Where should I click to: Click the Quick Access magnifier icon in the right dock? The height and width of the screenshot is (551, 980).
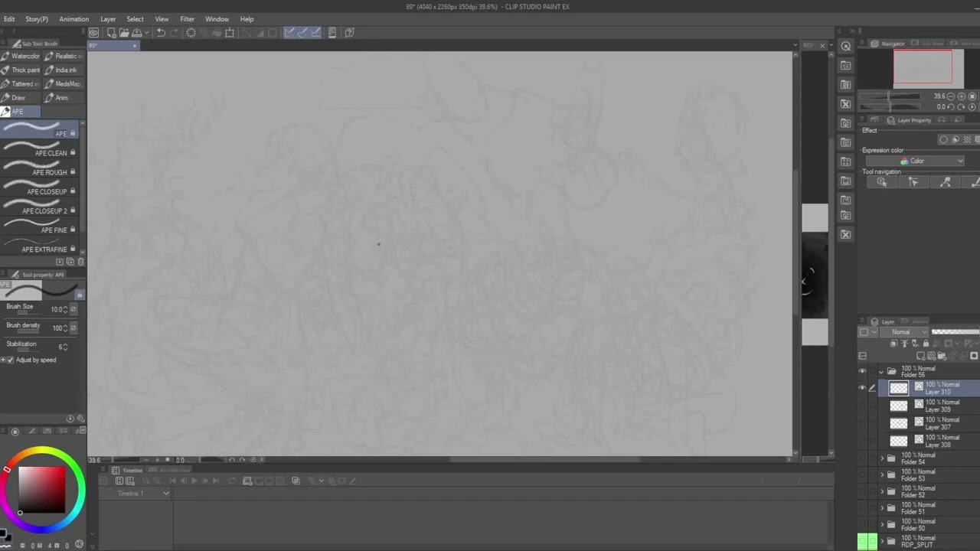[x=845, y=47]
